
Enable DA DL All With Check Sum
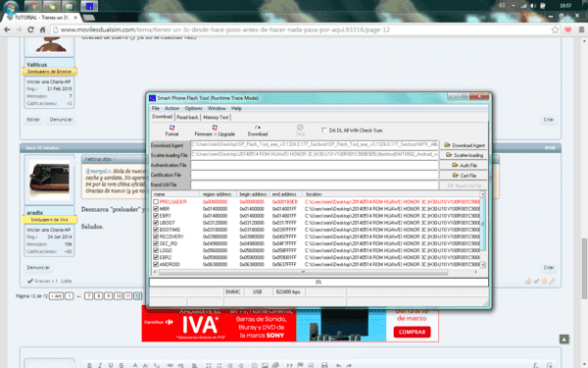click(324, 130)
